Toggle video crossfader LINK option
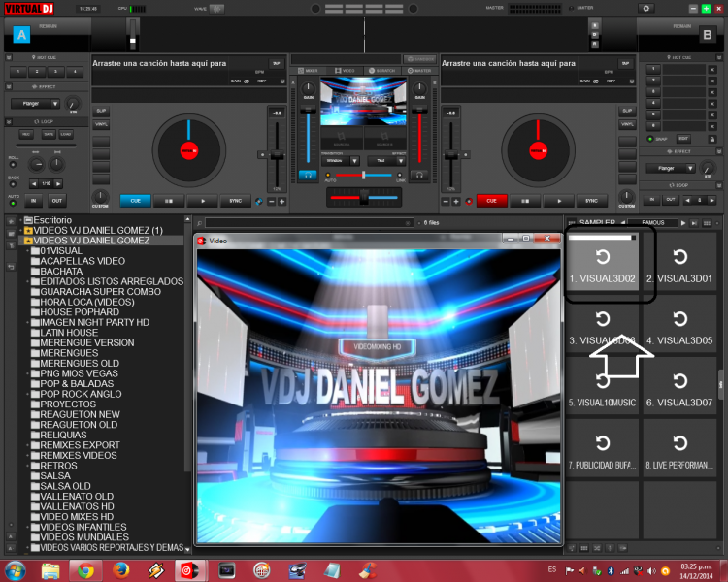This screenshot has width=728, height=582. 400,176
